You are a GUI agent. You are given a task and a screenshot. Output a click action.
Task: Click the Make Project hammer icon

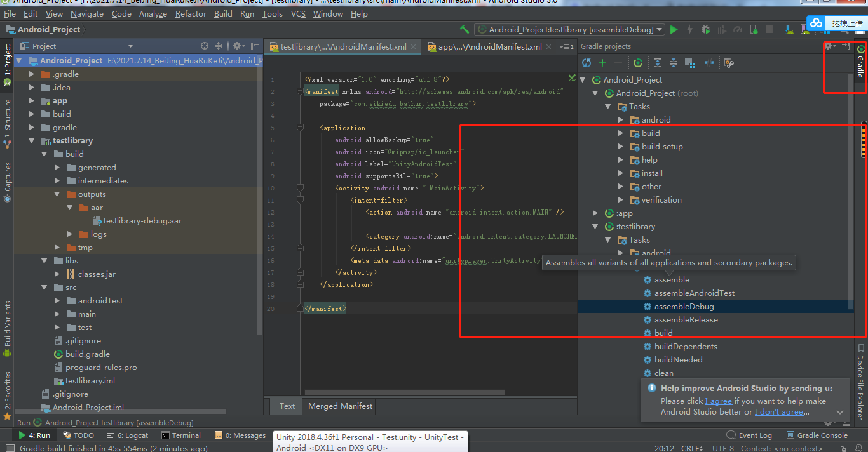[465, 29]
